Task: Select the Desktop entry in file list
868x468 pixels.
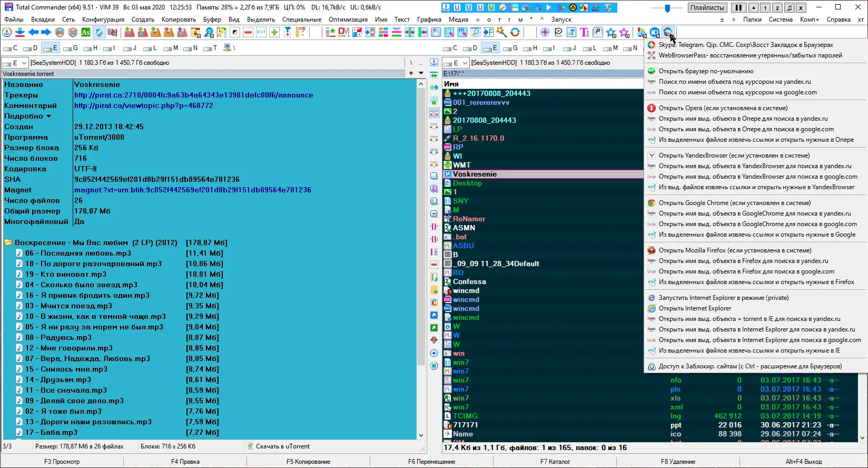Action: click(467, 183)
